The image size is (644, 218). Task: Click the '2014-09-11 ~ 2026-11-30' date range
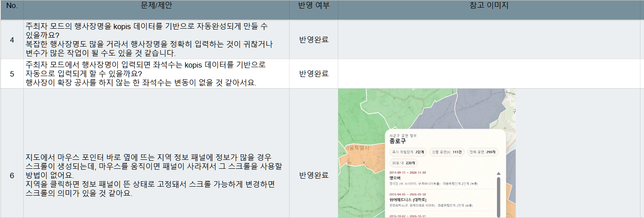click(x=407, y=172)
